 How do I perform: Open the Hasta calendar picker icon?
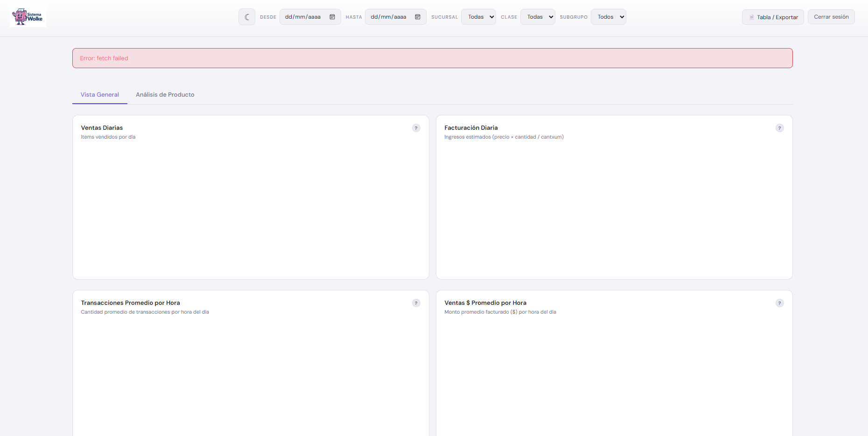pyautogui.click(x=418, y=17)
